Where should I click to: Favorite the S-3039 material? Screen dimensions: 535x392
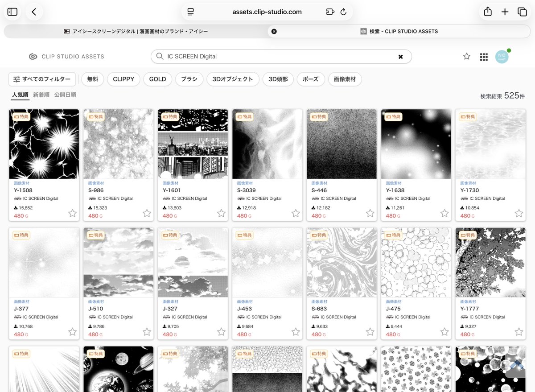(x=296, y=213)
